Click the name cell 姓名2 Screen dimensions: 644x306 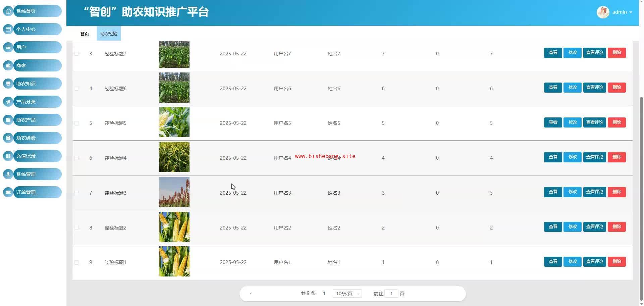tap(334, 228)
